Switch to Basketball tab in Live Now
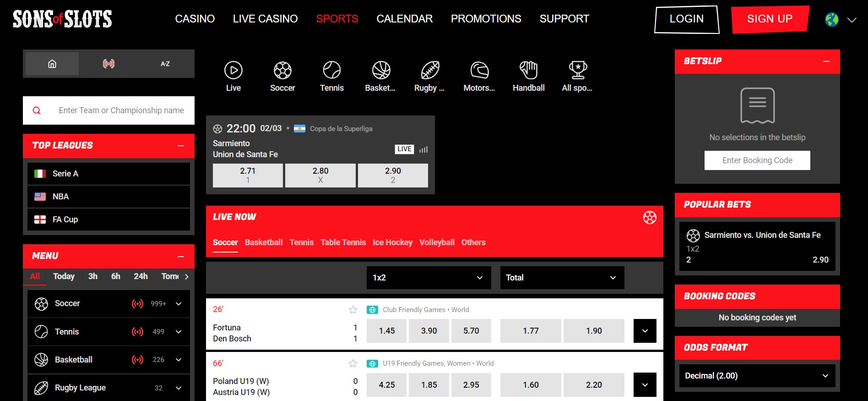This screenshot has height=401, width=868. coord(264,242)
